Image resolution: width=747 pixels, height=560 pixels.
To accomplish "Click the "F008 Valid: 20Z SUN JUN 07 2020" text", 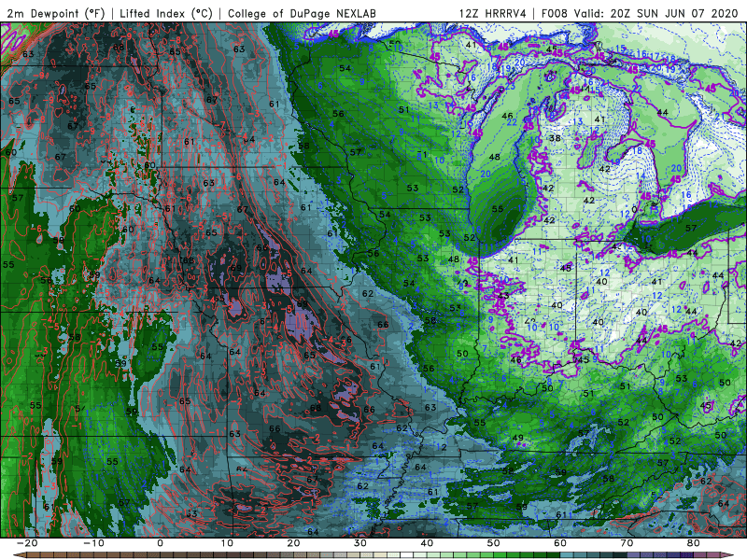I will point(640,13).
